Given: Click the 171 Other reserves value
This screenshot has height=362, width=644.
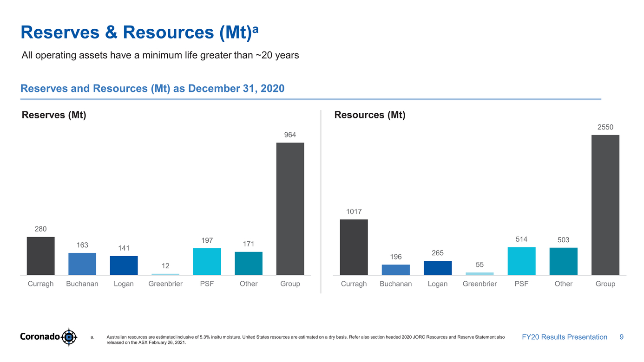Looking at the screenshot, I should click(249, 244).
